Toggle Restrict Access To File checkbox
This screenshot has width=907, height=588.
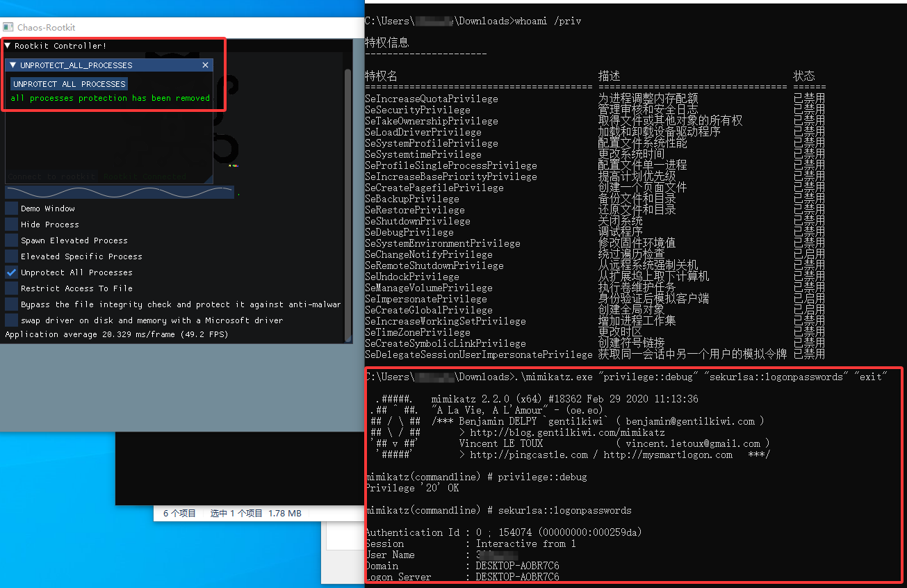click(11, 288)
